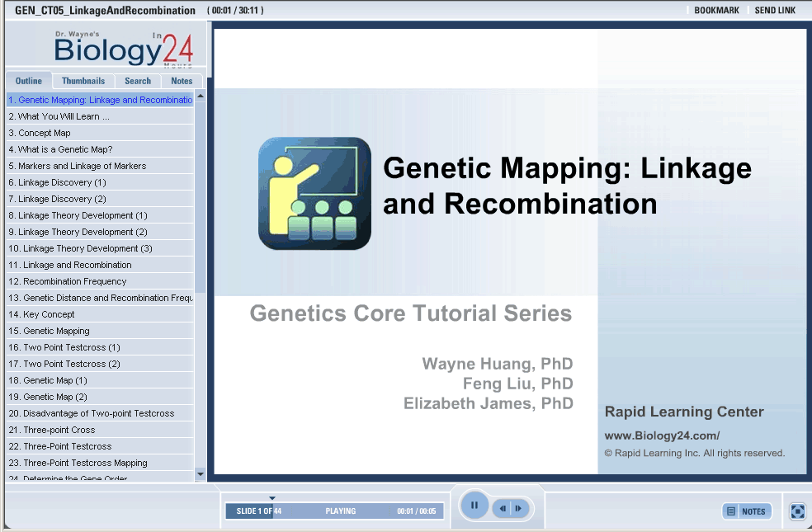Click the Bookmark link
The image size is (812, 532).
pyautogui.click(x=716, y=11)
